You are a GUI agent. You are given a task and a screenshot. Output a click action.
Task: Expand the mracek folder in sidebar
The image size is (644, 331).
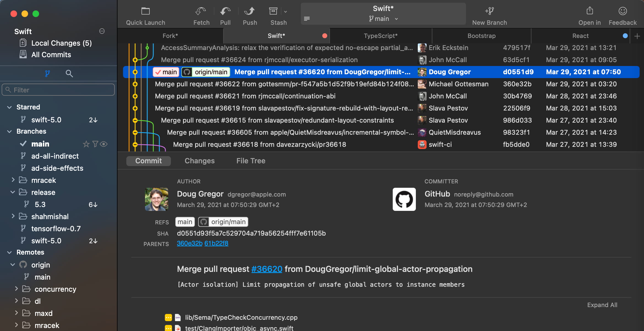coord(12,180)
